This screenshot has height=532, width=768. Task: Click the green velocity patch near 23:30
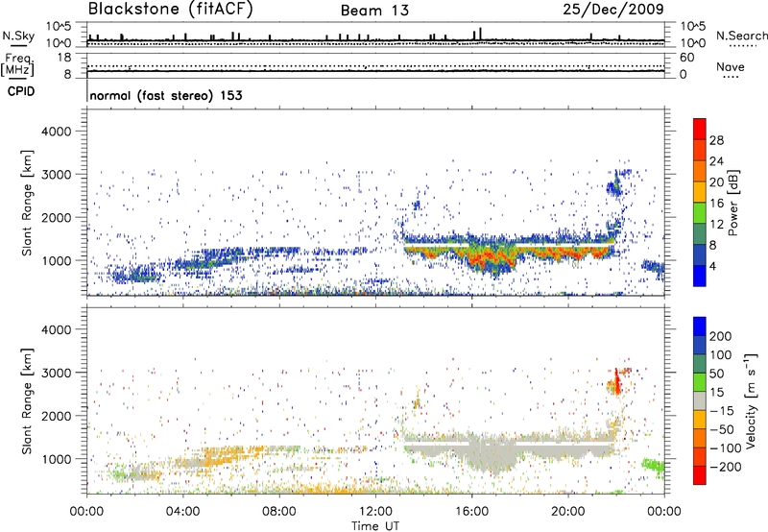(653, 466)
